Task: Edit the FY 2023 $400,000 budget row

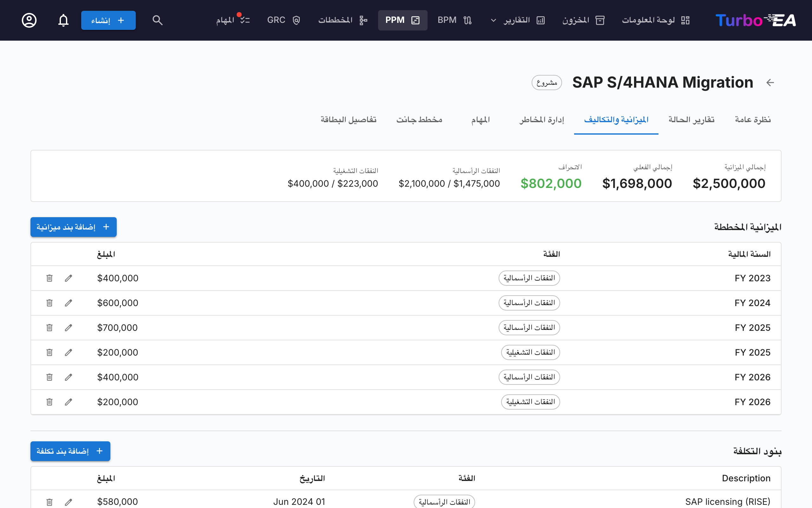Action: pyautogui.click(x=69, y=278)
